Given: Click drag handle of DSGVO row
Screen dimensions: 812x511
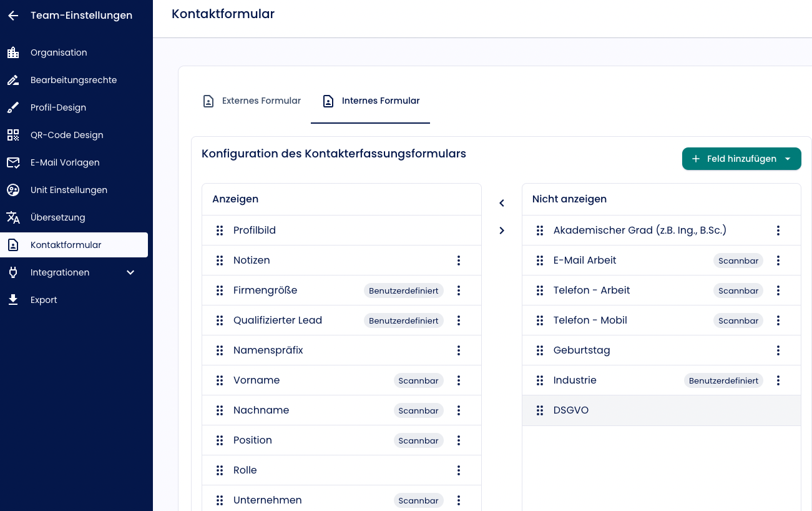Looking at the screenshot, I should pyautogui.click(x=540, y=410).
